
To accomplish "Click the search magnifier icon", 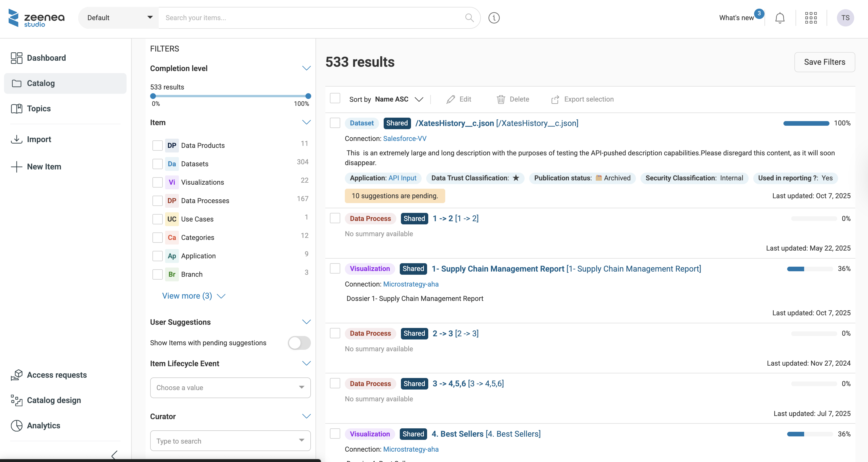I will click(469, 18).
